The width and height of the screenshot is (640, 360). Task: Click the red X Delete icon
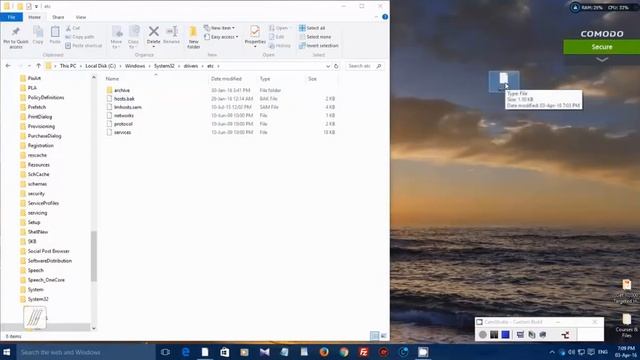[153, 31]
